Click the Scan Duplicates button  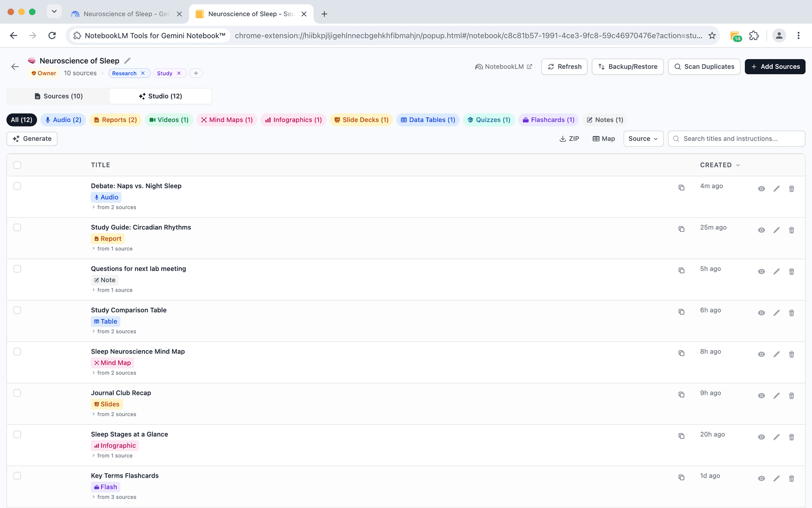coord(704,66)
